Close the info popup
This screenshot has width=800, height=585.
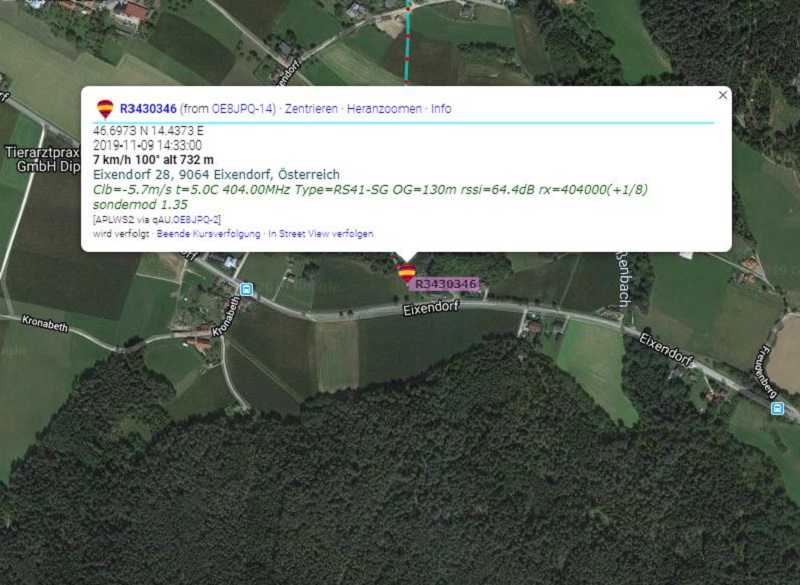coord(722,95)
